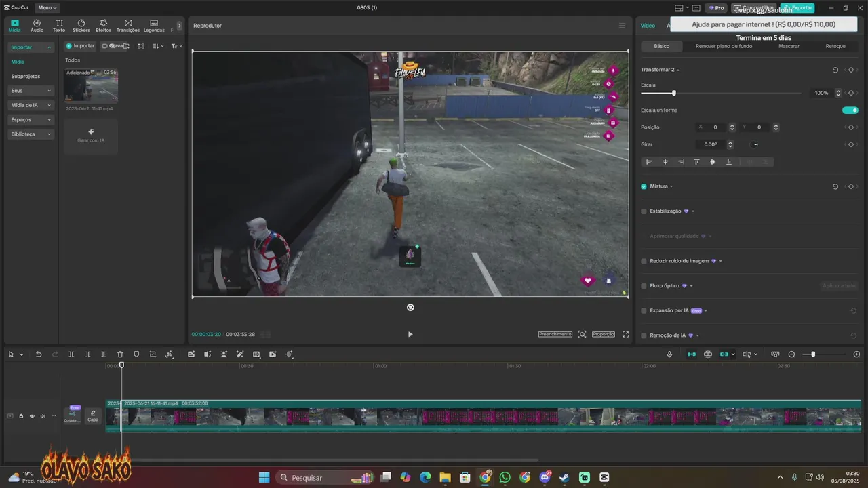The image size is (868, 488).
Task: Enable the Fluxo óptico checkbox
Action: (x=644, y=286)
